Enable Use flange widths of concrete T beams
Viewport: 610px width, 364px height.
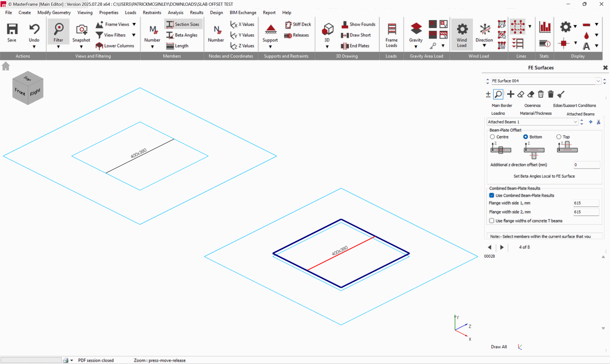click(x=492, y=221)
